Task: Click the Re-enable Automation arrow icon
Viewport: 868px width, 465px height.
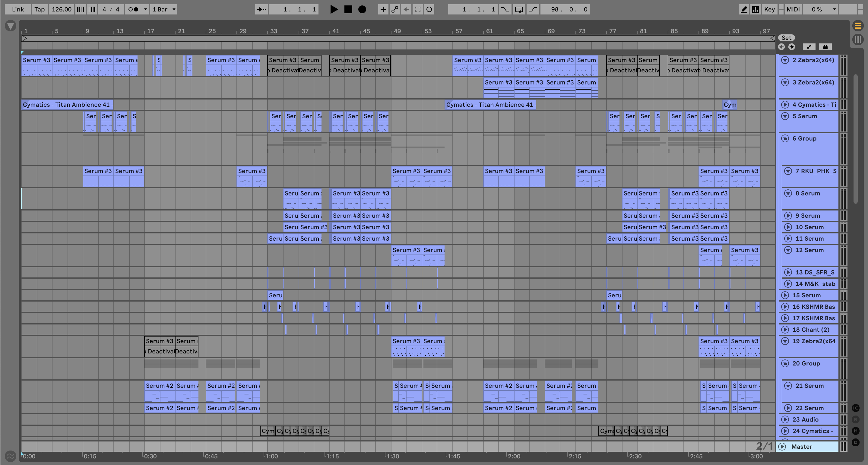Action: [x=406, y=9]
